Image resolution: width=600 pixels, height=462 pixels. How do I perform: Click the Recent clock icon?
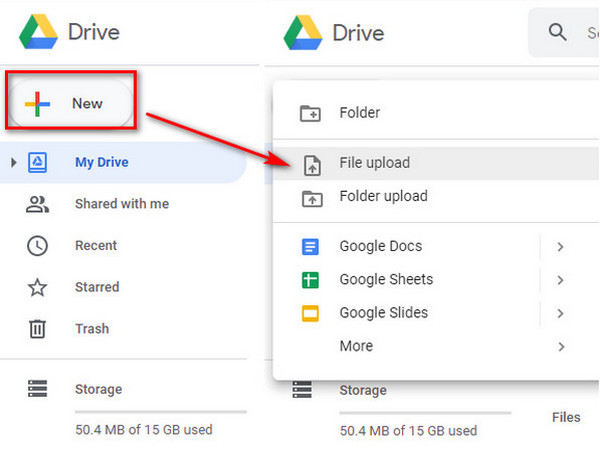pyautogui.click(x=38, y=246)
